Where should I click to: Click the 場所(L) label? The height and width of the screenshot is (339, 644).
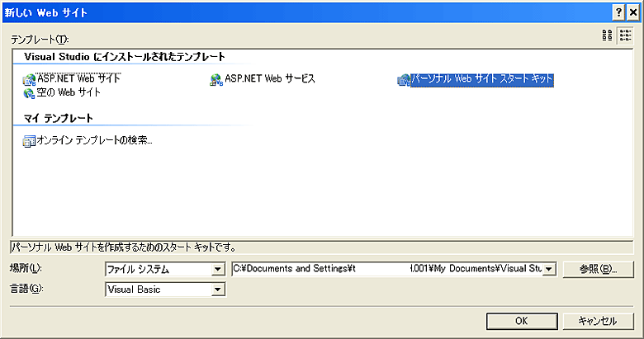click(25, 269)
